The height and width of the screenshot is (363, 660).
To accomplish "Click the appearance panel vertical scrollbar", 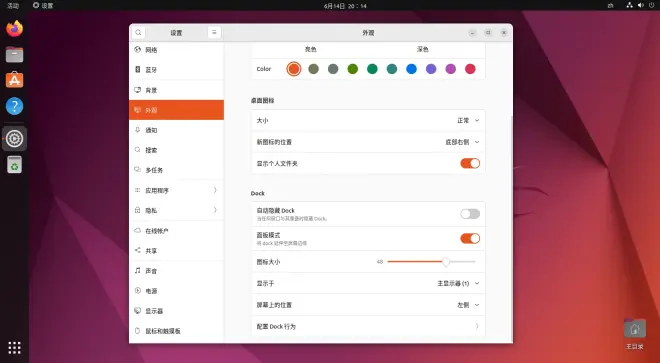I will (x=511, y=230).
